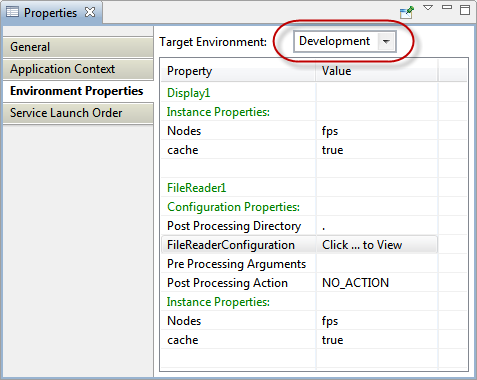This screenshot has width=477, height=380.
Task: Select the FileReader1 service entry
Action: [x=196, y=188]
